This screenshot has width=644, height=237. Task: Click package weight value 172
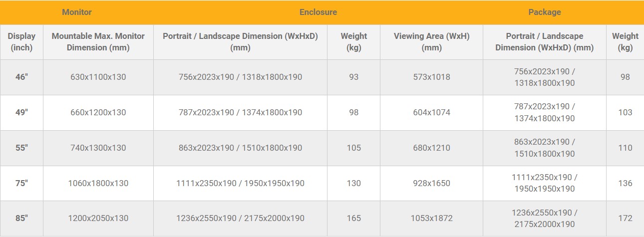click(625, 219)
